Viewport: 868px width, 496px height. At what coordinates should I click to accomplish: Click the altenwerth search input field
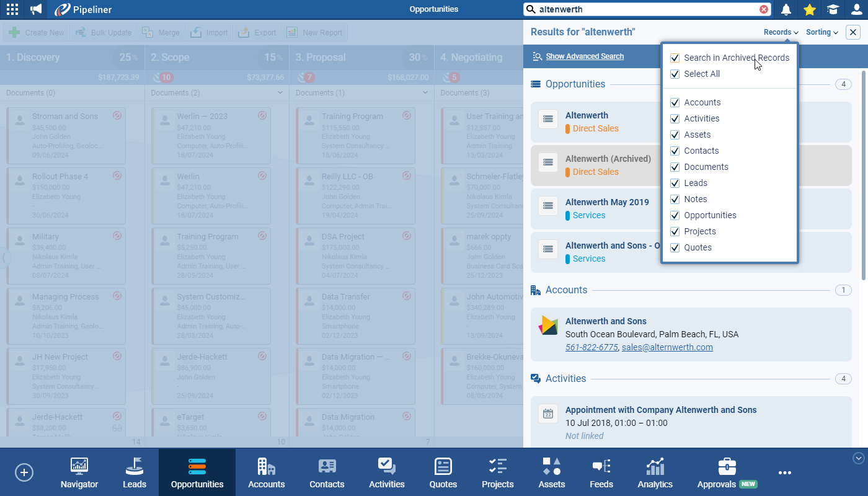tap(645, 9)
